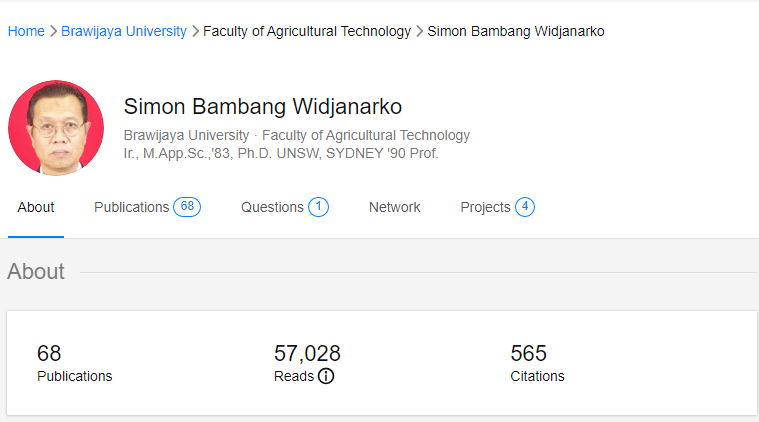
Task: Click the Projects count badge showing 4
Action: (525, 207)
